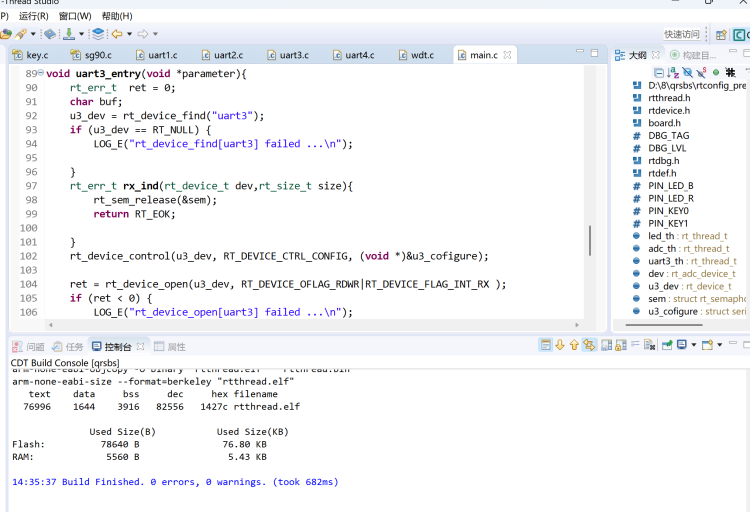Open the hammer build dropdown arrow

pyautogui.click(x=33, y=34)
